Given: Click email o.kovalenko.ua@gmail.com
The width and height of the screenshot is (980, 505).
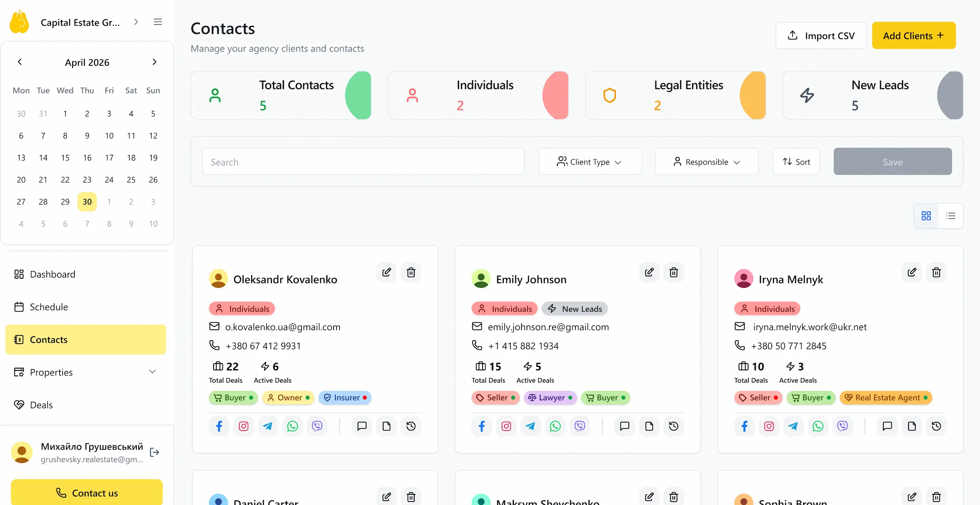Looking at the screenshot, I should point(283,327).
